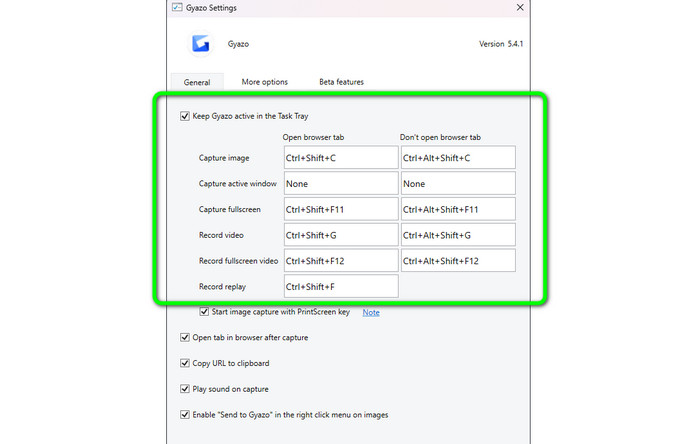
Task: Select Capture active window don't-open-tab hotkey field
Action: 458,183
